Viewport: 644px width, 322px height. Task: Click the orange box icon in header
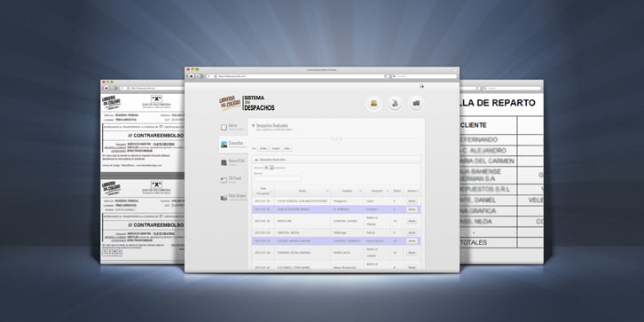click(x=373, y=104)
